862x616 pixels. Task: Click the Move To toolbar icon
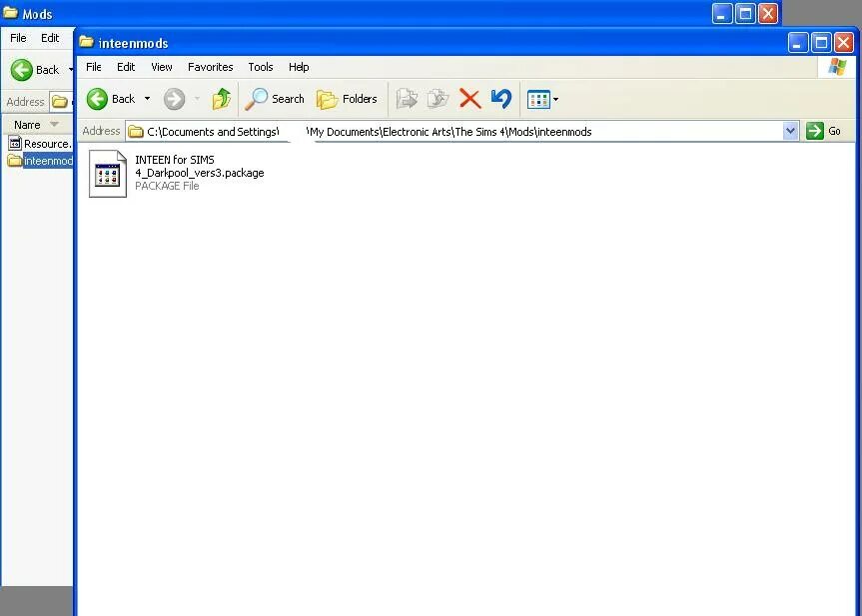click(x=407, y=99)
